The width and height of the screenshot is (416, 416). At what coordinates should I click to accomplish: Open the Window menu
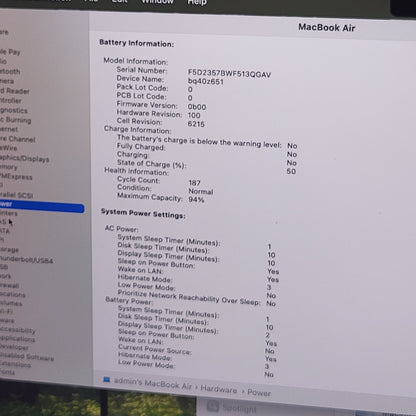click(157, 2)
